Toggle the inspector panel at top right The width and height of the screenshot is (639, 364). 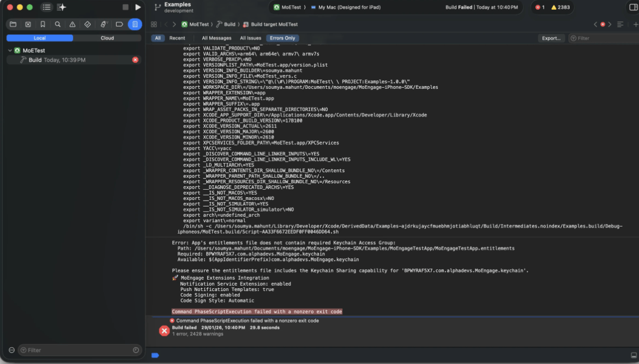[634, 7]
